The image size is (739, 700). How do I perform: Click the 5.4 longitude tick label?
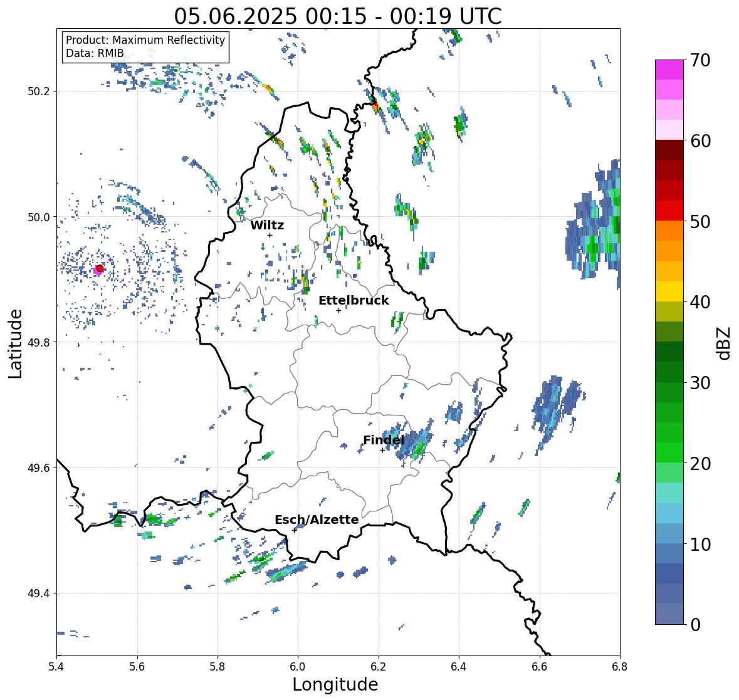(56, 666)
